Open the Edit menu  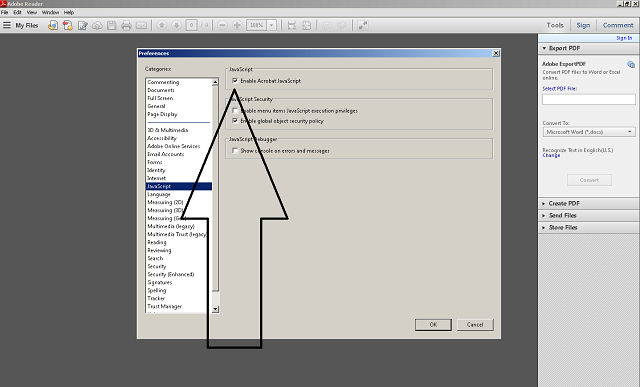click(17, 12)
